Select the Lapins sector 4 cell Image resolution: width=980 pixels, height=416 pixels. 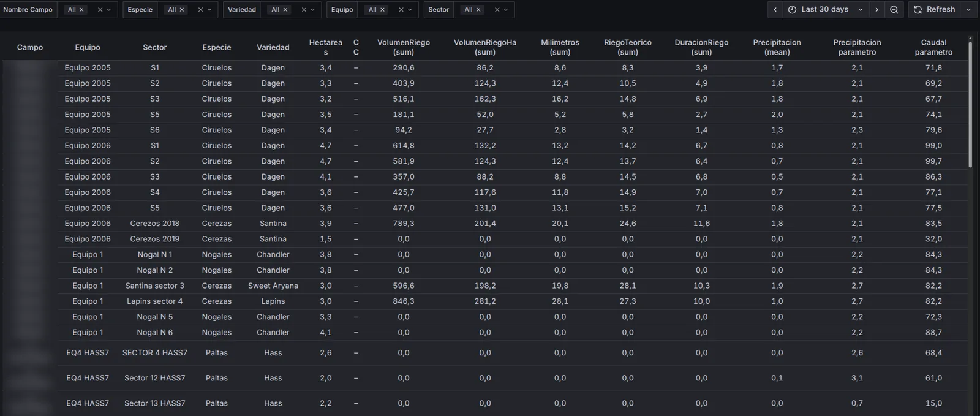[155, 301]
